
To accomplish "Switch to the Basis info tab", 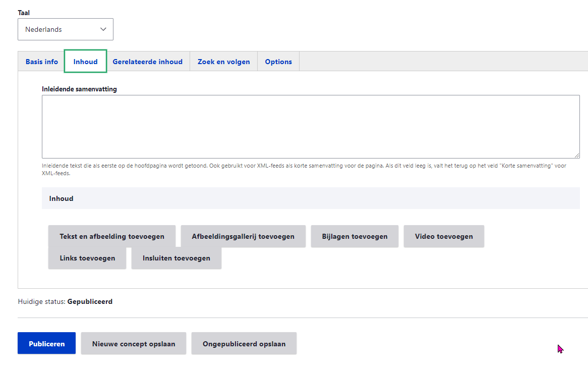I will click(42, 62).
